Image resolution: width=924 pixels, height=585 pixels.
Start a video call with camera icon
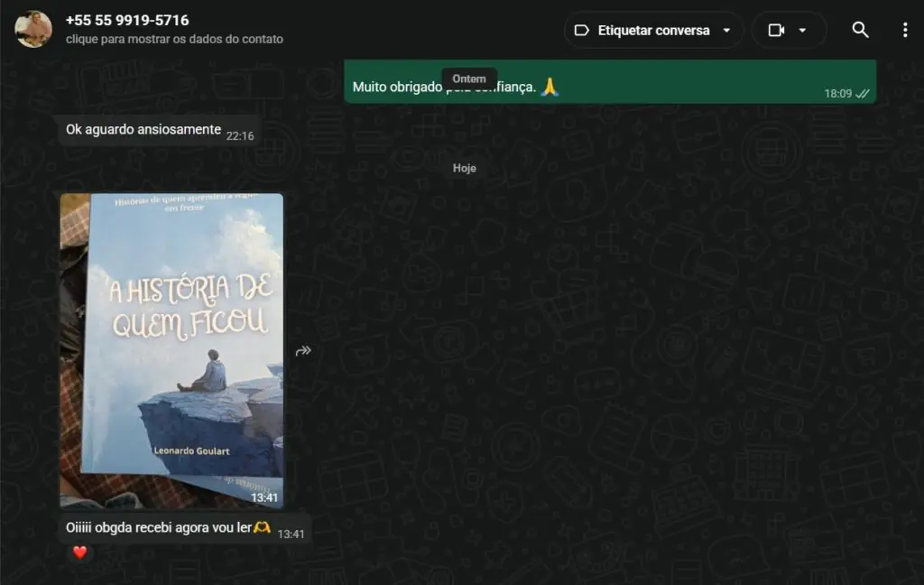(x=776, y=30)
